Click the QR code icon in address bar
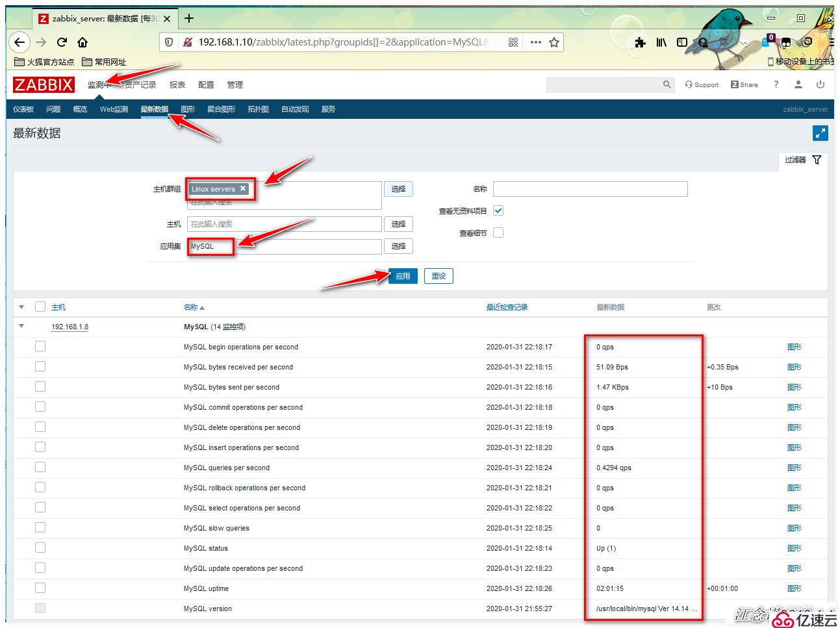The height and width of the screenshot is (628, 840). pos(513,42)
